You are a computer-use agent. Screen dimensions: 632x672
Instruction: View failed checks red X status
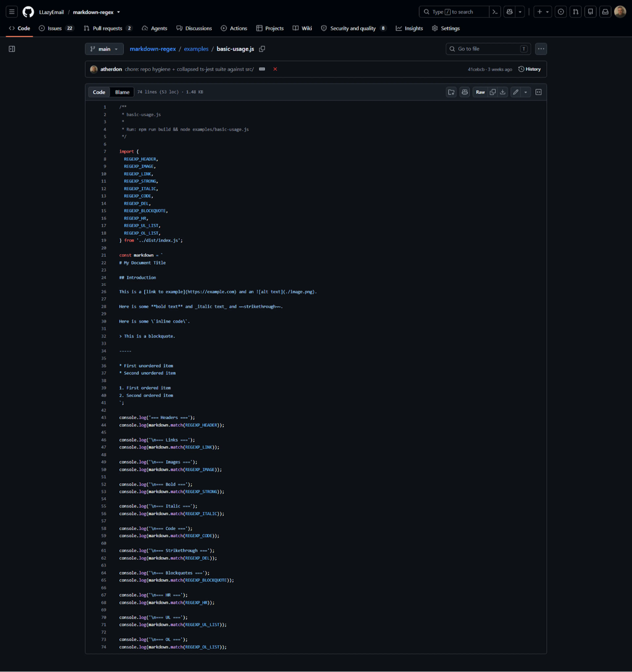point(275,69)
